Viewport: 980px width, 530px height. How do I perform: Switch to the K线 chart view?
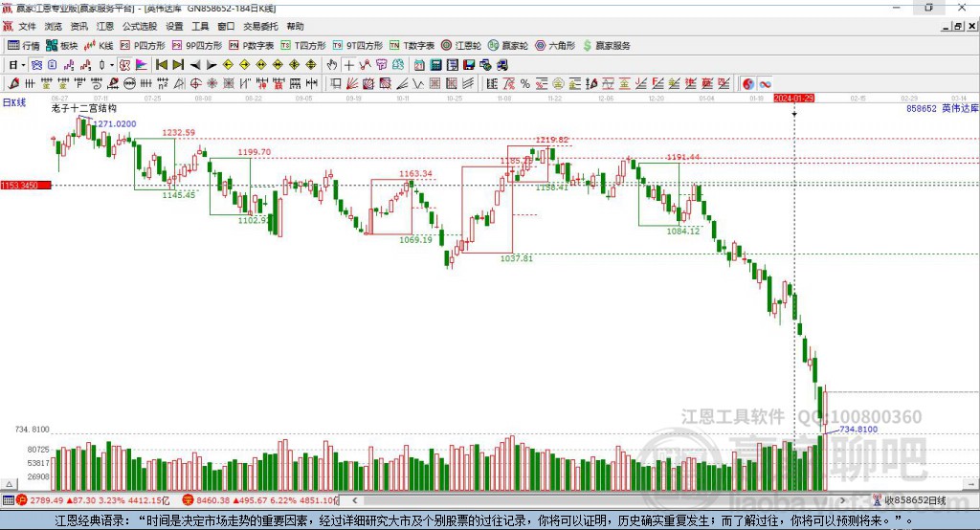point(99,46)
